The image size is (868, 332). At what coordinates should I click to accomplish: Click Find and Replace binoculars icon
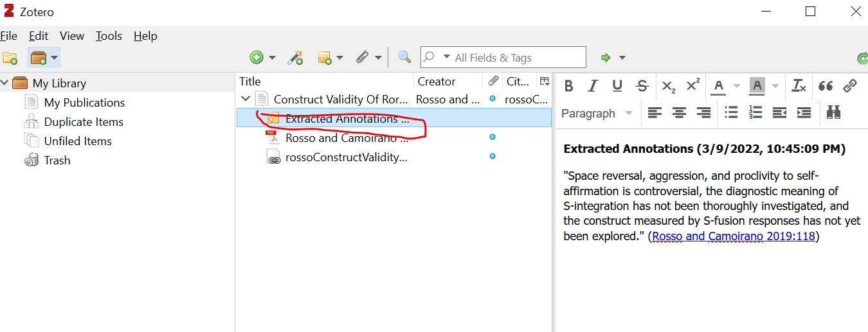834,113
